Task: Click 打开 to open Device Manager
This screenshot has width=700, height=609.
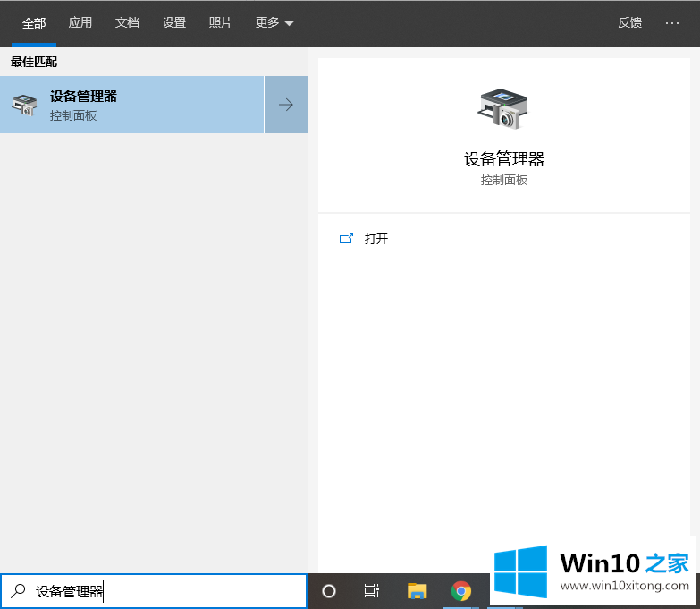Action: tap(375, 239)
